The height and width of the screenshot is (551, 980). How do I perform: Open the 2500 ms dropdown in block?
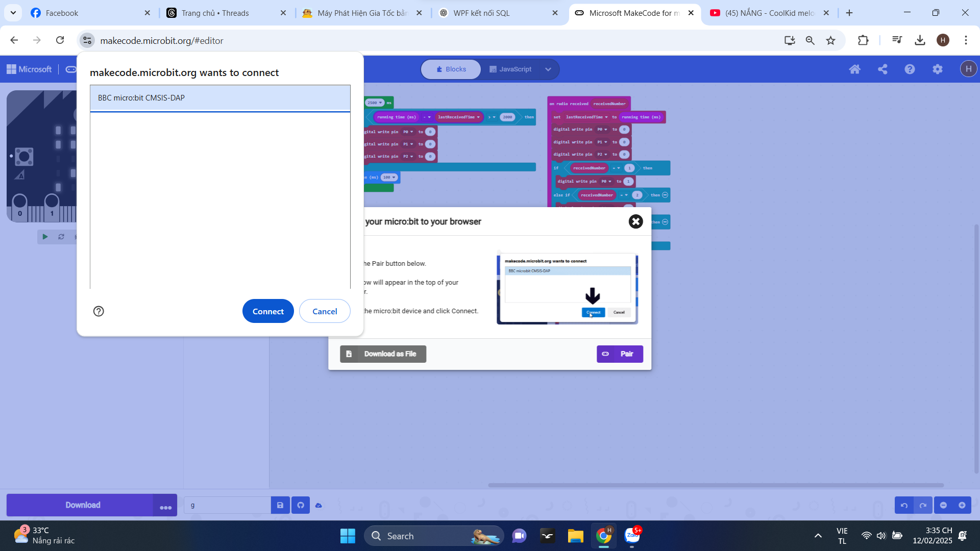[x=375, y=103]
